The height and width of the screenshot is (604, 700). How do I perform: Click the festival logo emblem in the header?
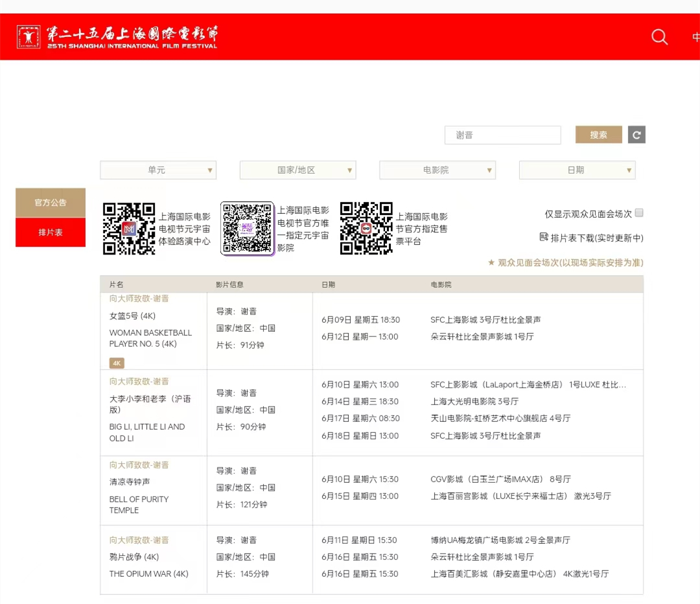coord(29,36)
